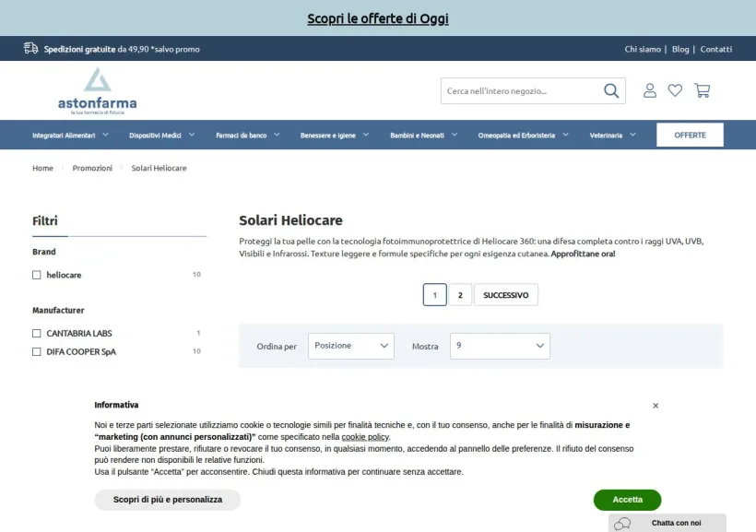756x532 pixels.
Task: Tick the DIFA COOPER SpA checkbox
Action: pyautogui.click(x=37, y=351)
